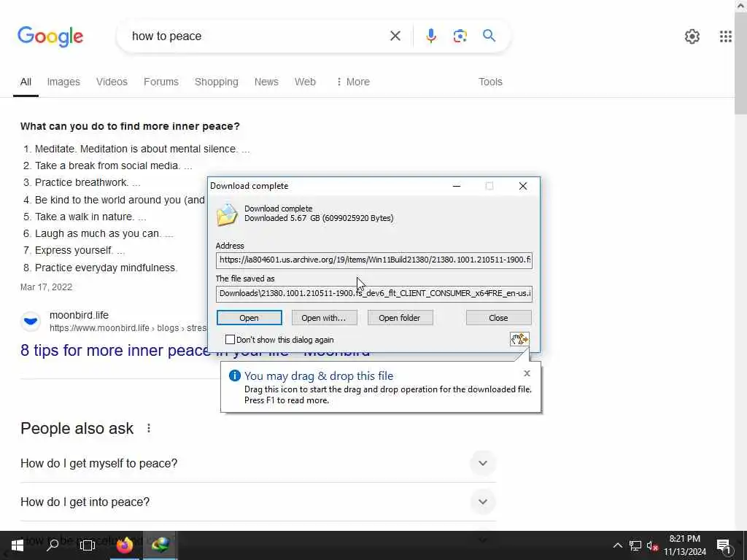Switch to Videos results tab
Screen dimensions: 747x560
(112, 82)
